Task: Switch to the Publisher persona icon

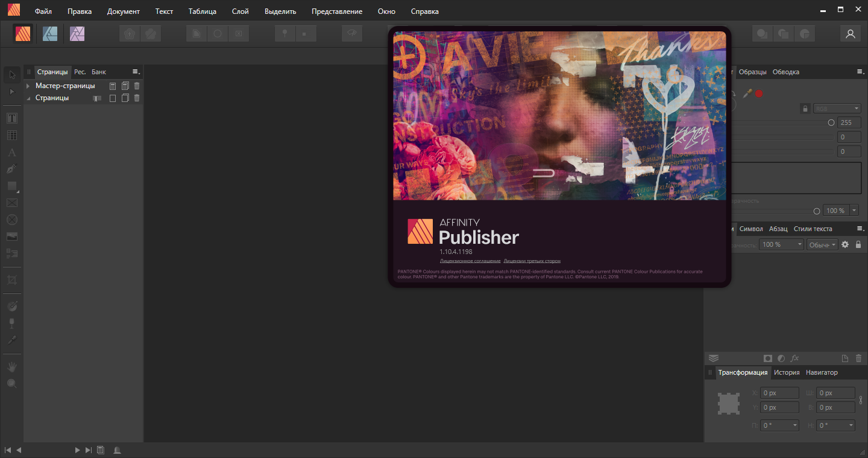Action: point(23,34)
